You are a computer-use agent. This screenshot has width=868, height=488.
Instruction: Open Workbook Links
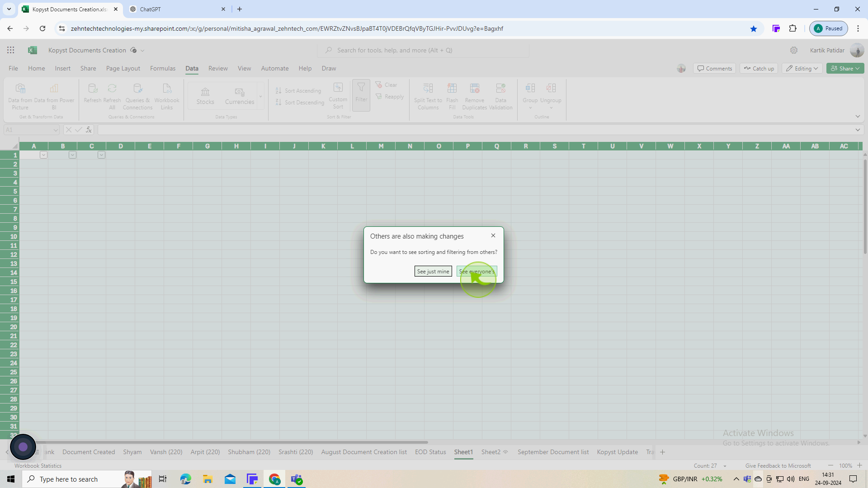coord(167,96)
